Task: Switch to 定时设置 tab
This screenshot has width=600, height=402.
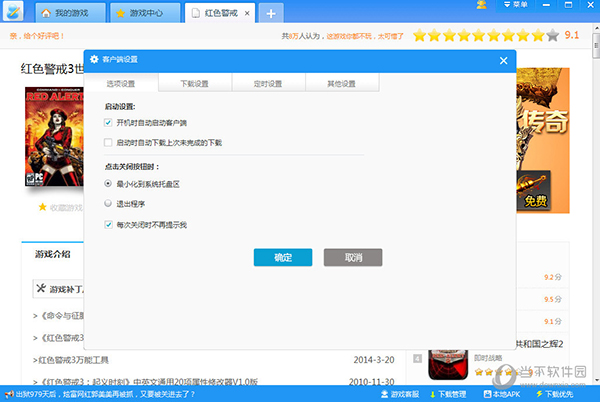Action: click(x=268, y=83)
